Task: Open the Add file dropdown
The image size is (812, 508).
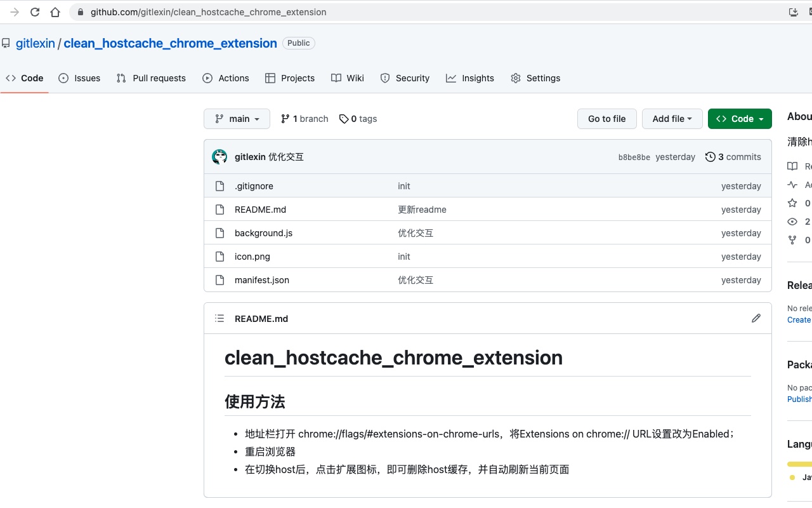Action: click(672, 119)
